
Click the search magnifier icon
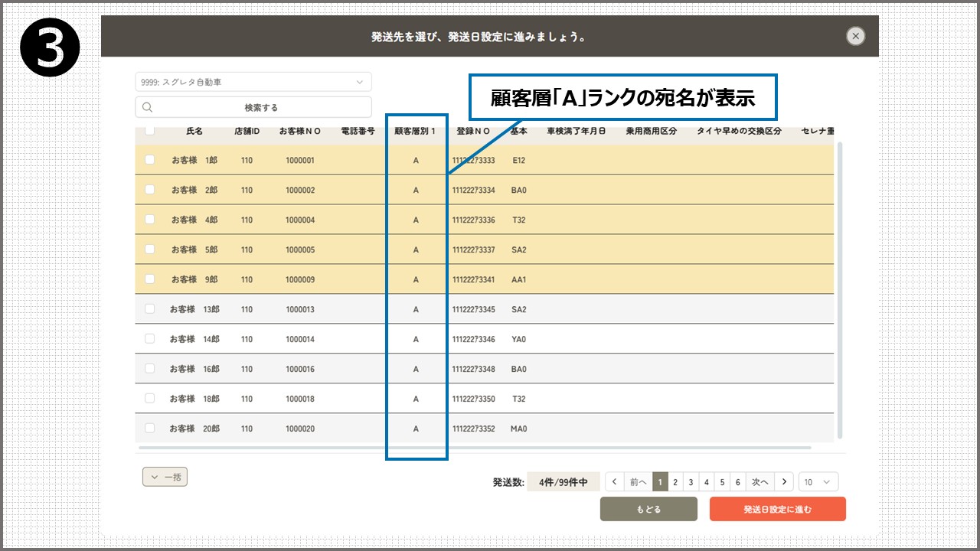(x=148, y=107)
